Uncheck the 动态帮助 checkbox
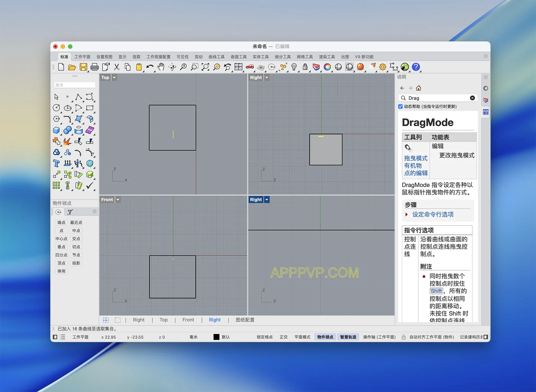Viewport: 536px width, 392px height. 400,107
